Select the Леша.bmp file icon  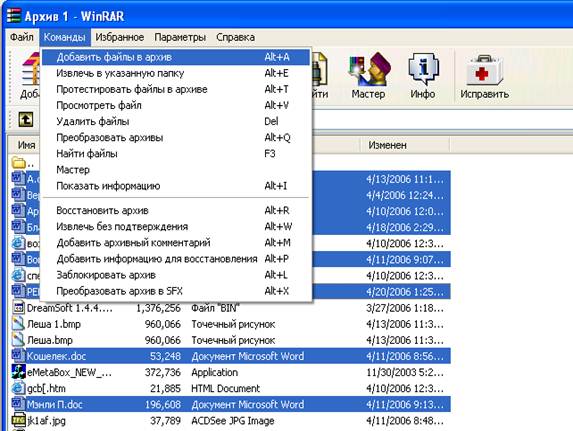(x=18, y=340)
